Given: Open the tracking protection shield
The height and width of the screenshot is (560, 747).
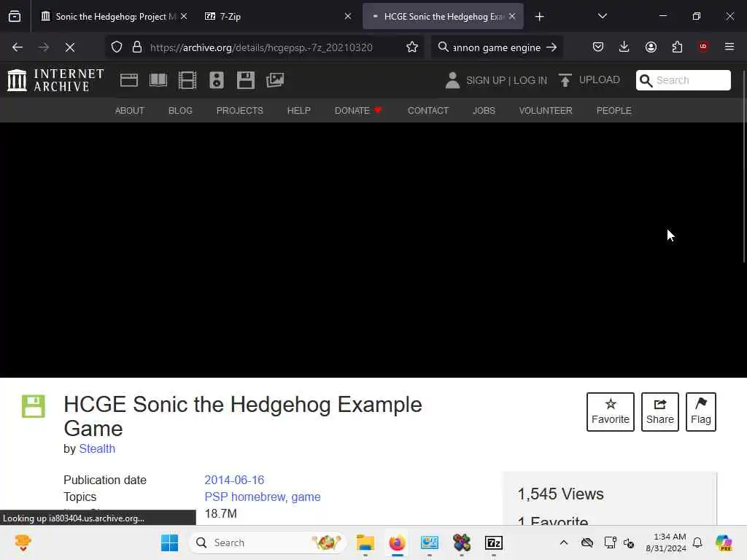Looking at the screenshot, I should click(117, 47).
